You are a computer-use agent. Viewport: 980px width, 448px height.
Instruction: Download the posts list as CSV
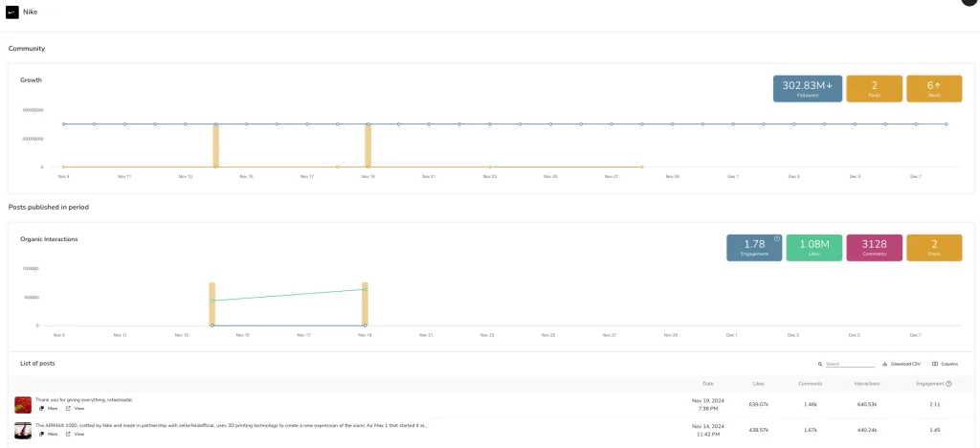[x=902, y=364]
